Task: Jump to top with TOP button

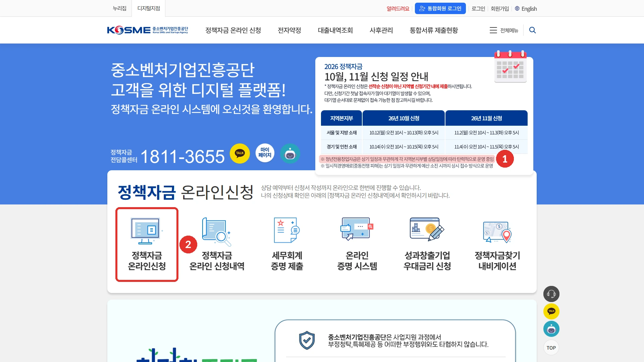Action: 551,348
